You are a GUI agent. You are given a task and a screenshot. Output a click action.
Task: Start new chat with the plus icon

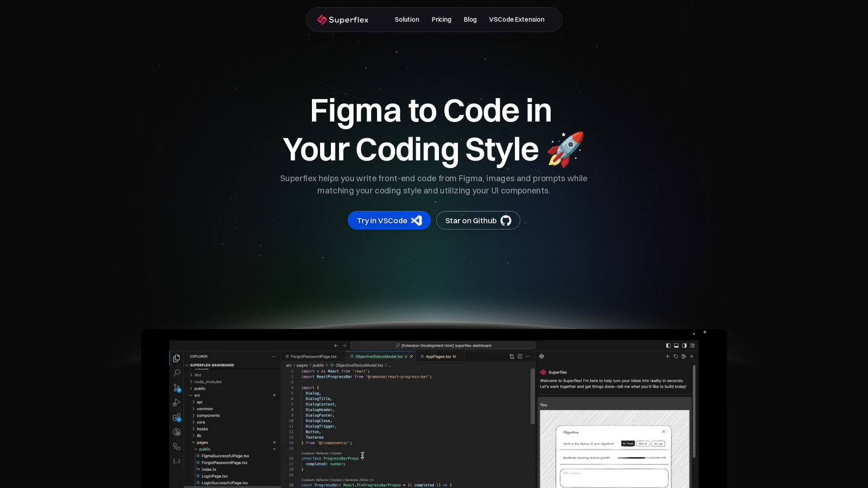[667, 356]
